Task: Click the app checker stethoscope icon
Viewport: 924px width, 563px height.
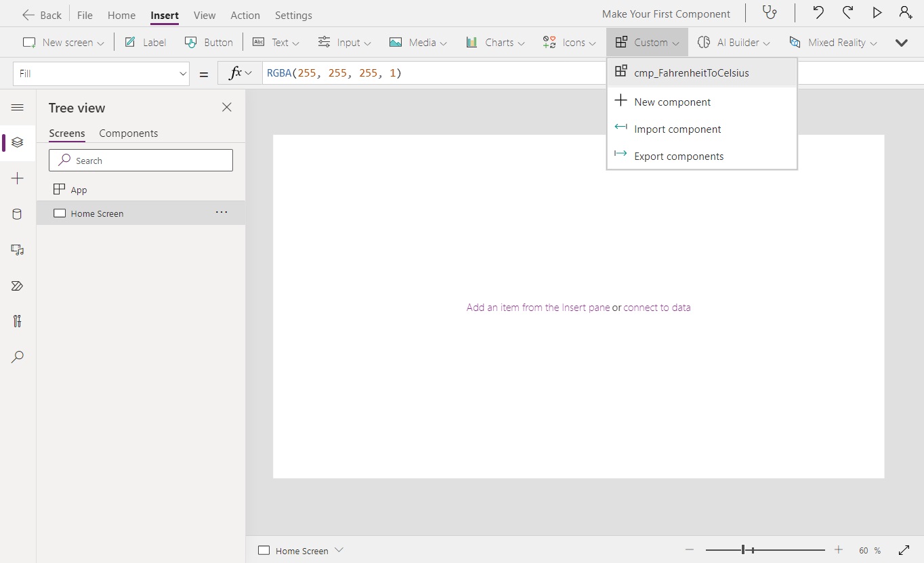Action: click(770, 13)
